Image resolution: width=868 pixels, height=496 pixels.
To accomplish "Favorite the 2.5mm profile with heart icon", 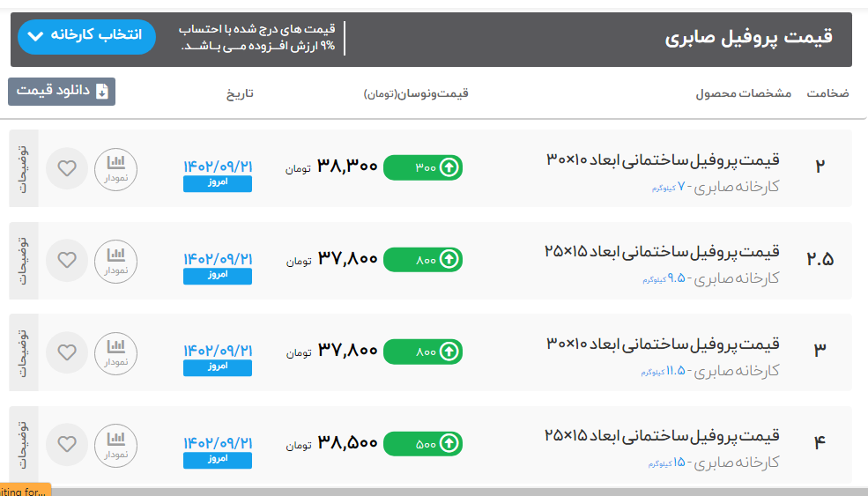I will [67, 260].
